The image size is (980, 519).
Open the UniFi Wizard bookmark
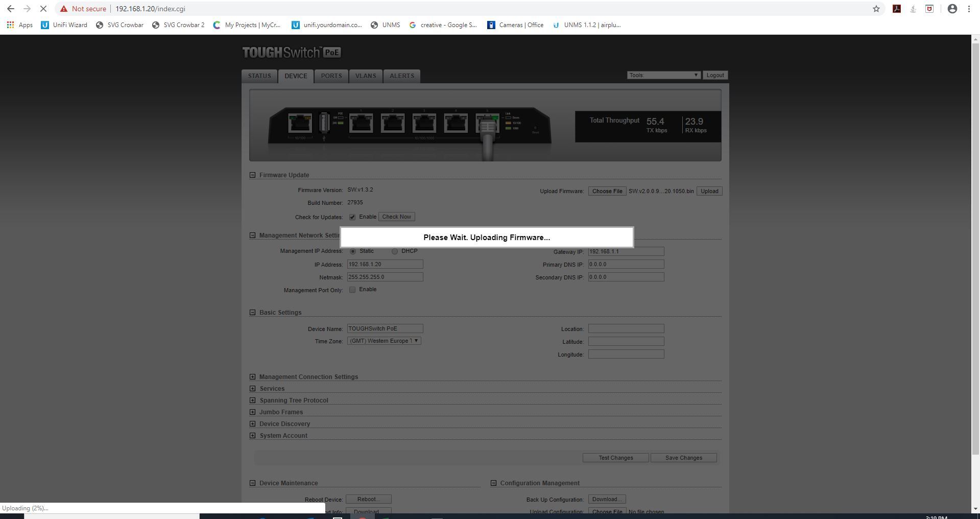[x=64, y=25]
